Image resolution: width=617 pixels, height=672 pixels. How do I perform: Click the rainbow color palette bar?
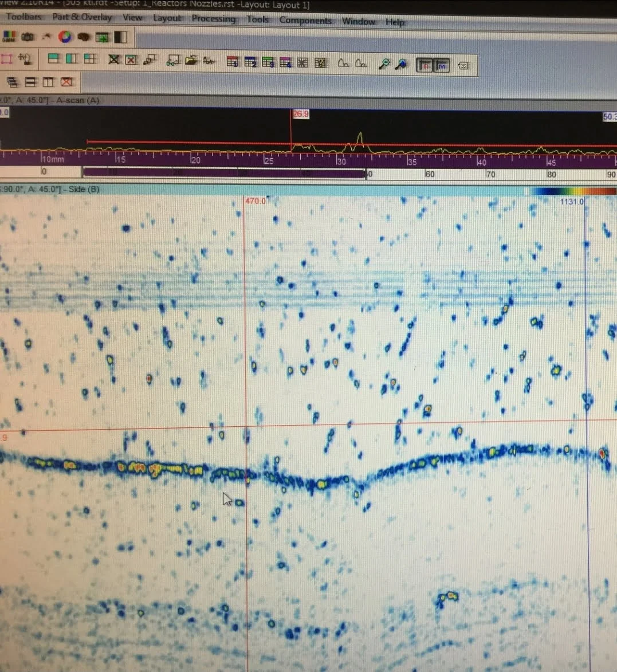click(x=574, y=191)
